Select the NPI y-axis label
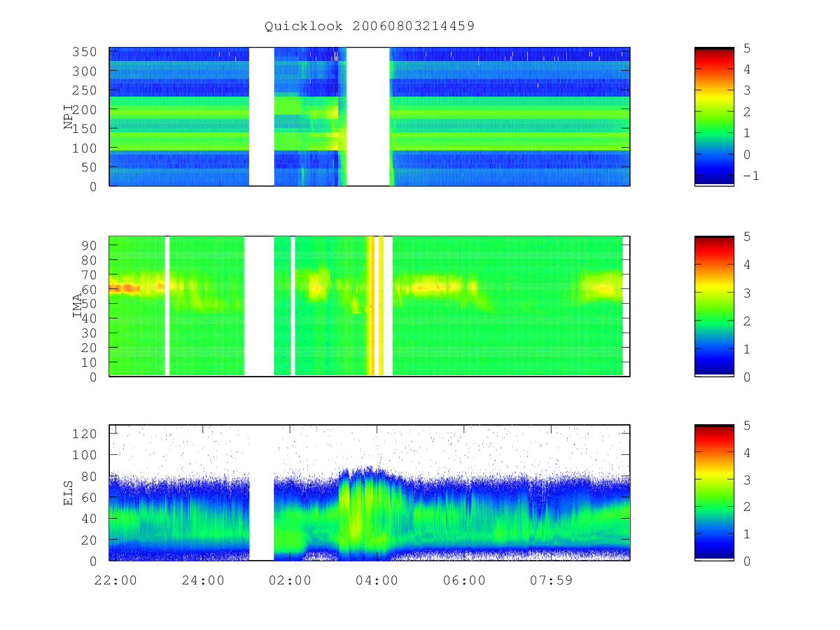The image size is (840, 630). point(69,118)
